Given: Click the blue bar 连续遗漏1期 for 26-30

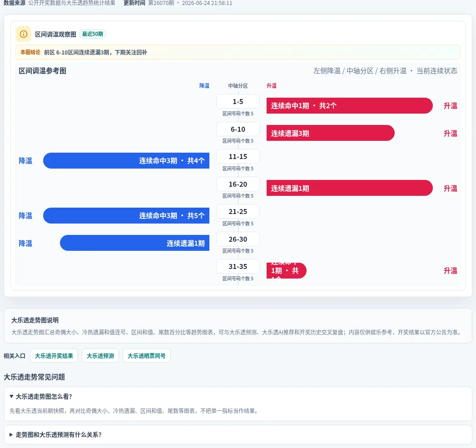Looking at the screenshot, I should (135, 243).
